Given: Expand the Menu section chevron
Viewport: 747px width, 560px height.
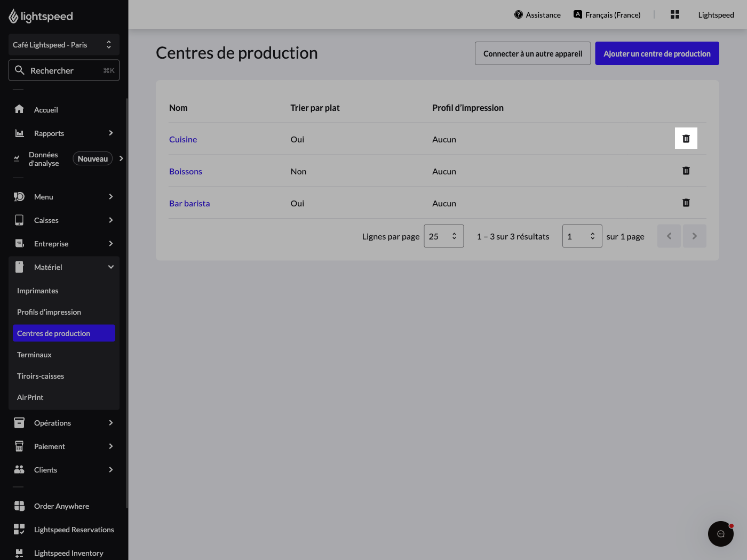Looking at the screenshot, I should pos(111,197).
